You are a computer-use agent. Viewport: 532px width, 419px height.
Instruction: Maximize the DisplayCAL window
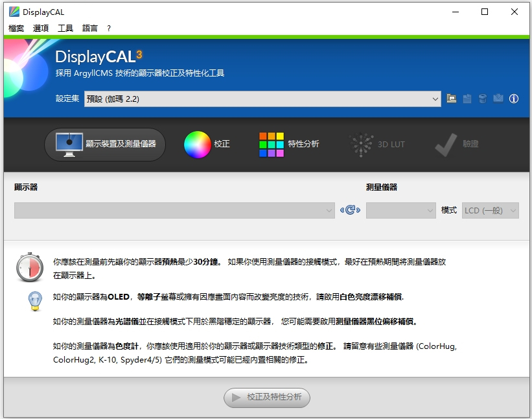(x=485, y=12)
